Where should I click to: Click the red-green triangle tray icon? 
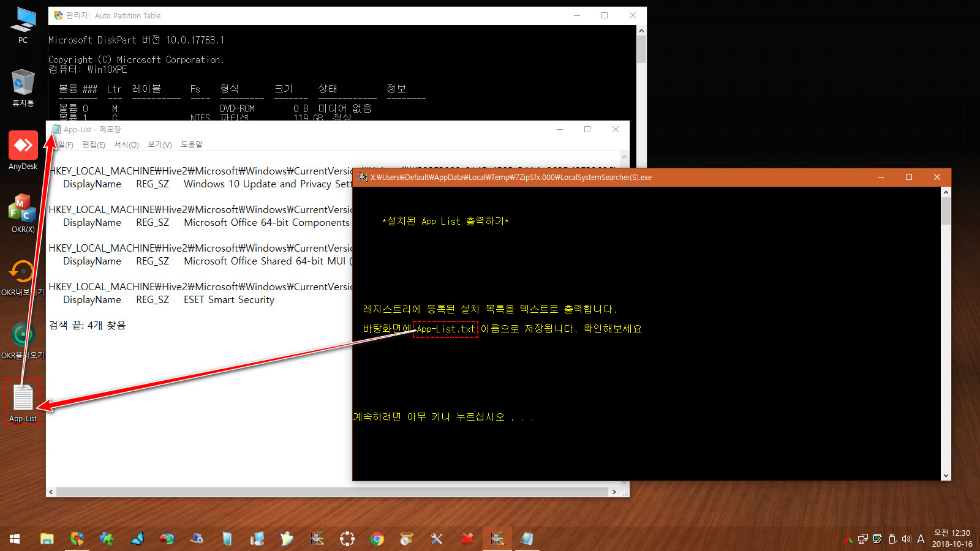848,539
